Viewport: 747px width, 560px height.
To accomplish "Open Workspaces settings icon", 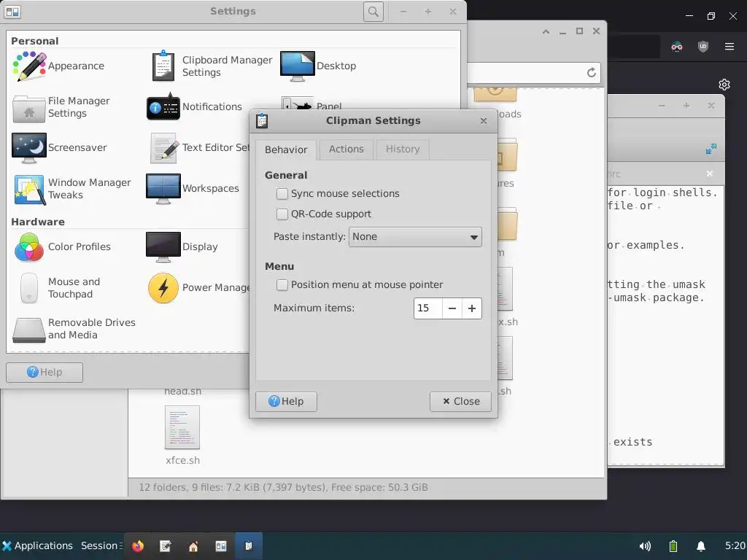I will click(x=163, y=189).
